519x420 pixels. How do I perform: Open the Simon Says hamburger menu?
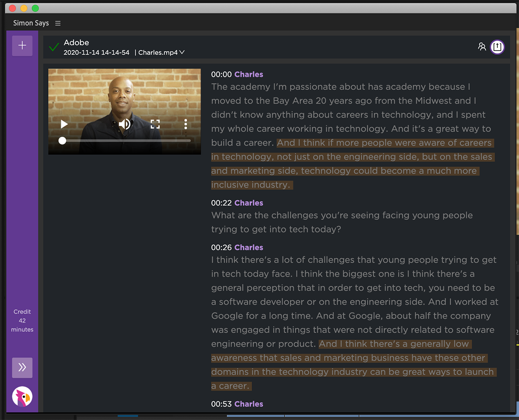[x=58, y=23]
